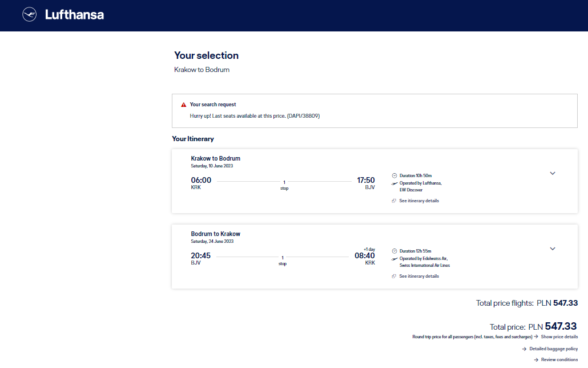Screen dimensions: 588x368
Task: Open See itinerary details for Krakow to Bodrum
Action: tap(419, 201)
